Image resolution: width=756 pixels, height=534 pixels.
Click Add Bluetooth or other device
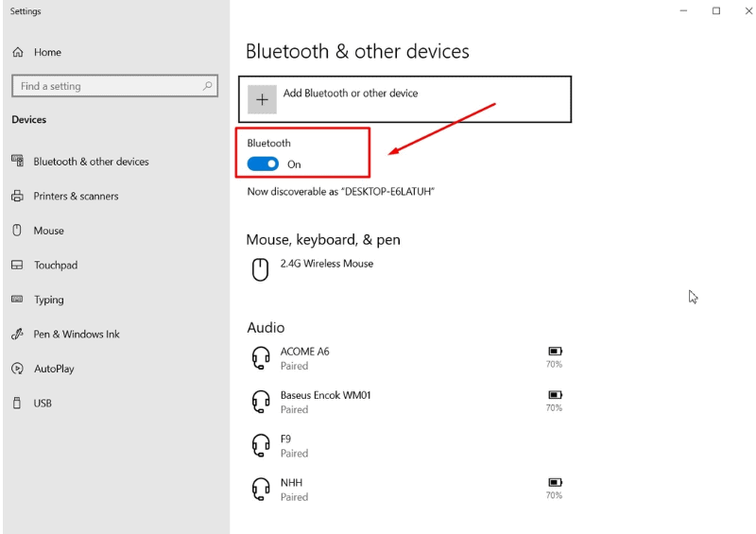tap(350, 94)
